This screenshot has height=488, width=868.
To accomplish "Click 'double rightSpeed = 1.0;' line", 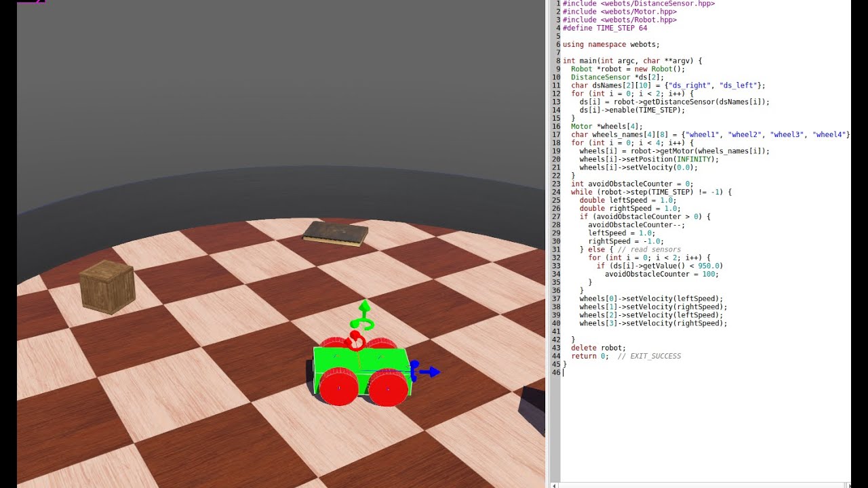I will point(630,207).
